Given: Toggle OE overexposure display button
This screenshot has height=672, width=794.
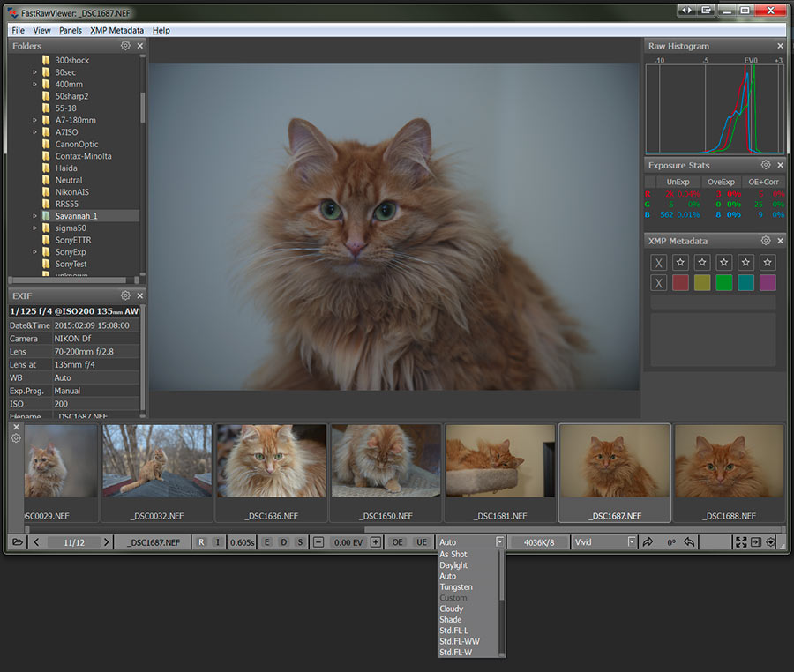Looking at the screenshot, I should pyautogui.click(x=399, y=542).
